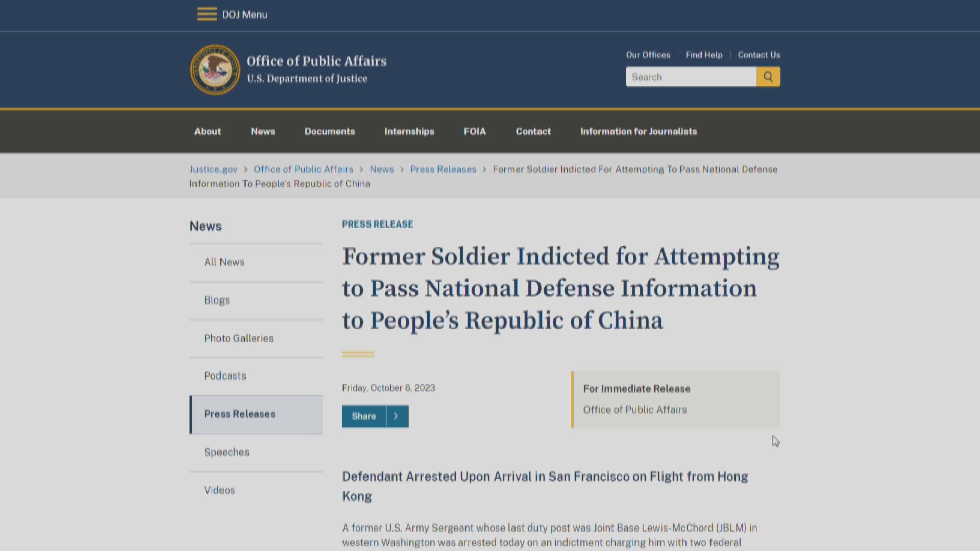Screen dimensions: 980x551
Task: Click the arrow on the Share button
Action: (x=396, y=416)
